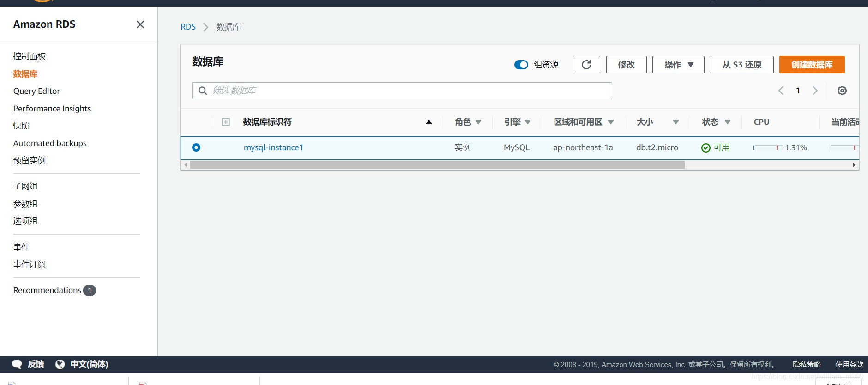Screen dimensions: 868x385
Task: Click the db.t2.micro size cell
Action: point(657,147)
